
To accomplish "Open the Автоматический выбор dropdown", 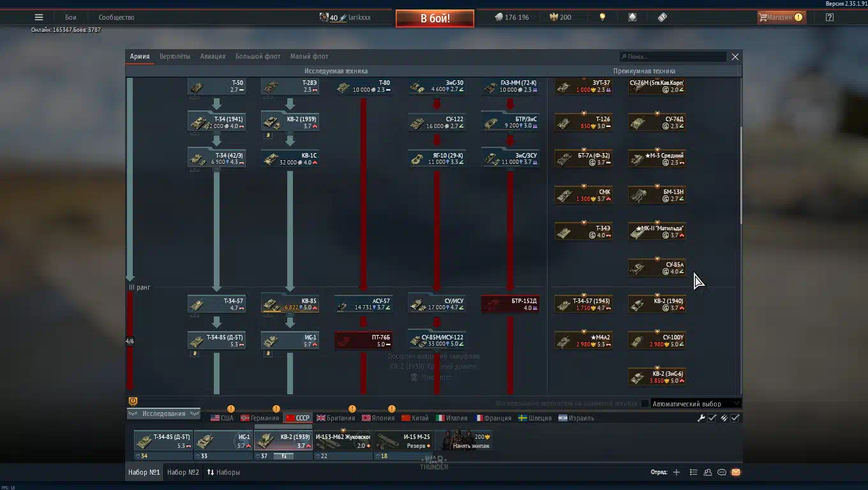I will pyautogui.click(x=696, y=403).
